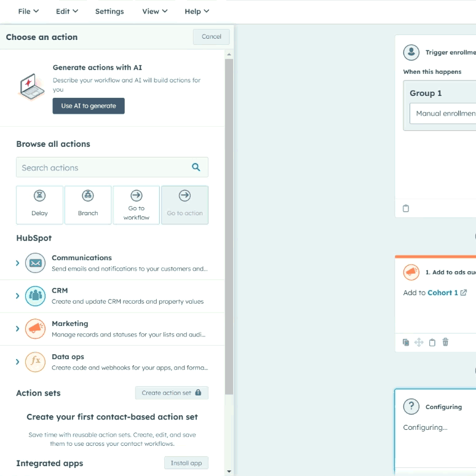
Task: Click the panel scrollbar down arrow
Action: pos(229,472)
